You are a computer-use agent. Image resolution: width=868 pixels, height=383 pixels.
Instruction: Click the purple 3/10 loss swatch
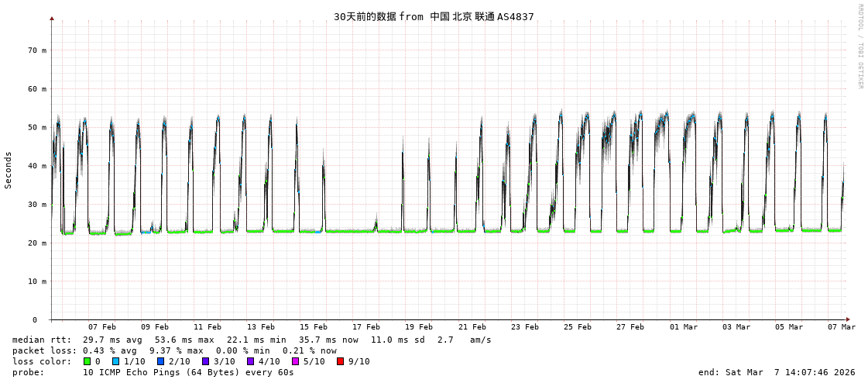206,361
